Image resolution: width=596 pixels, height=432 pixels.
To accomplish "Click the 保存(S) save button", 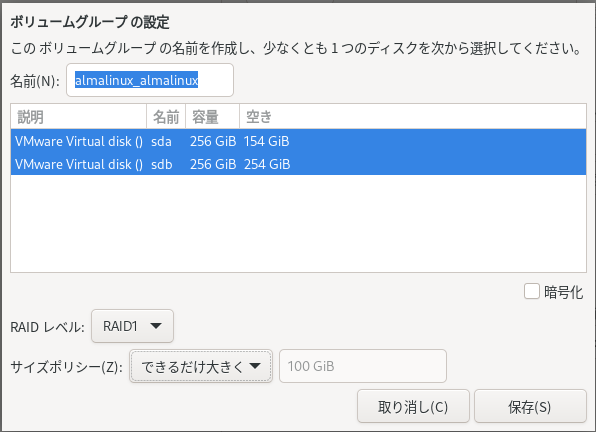I will (x=530, y=406).
